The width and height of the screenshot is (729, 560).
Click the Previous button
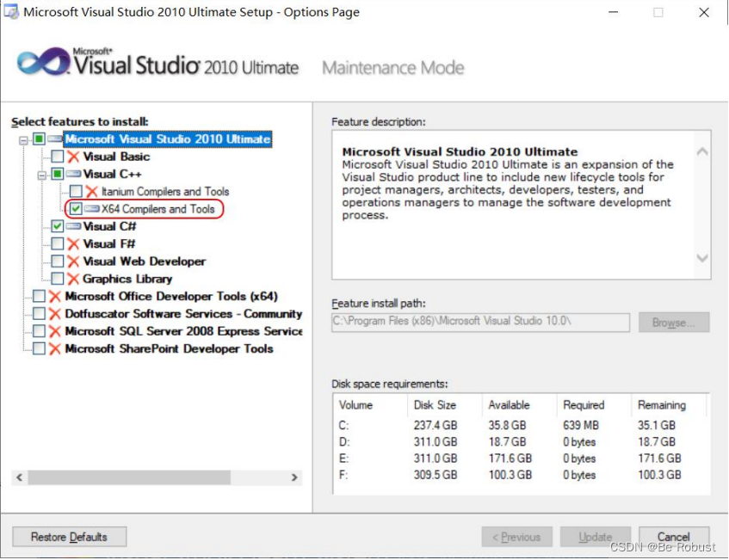[x=516, y=537]
